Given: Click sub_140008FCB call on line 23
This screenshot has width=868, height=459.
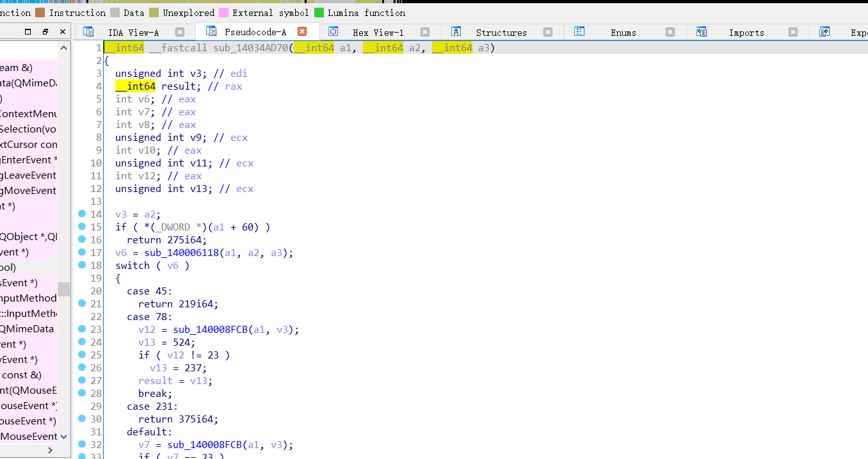Looking at the screenshot, I should pos(210,330).
